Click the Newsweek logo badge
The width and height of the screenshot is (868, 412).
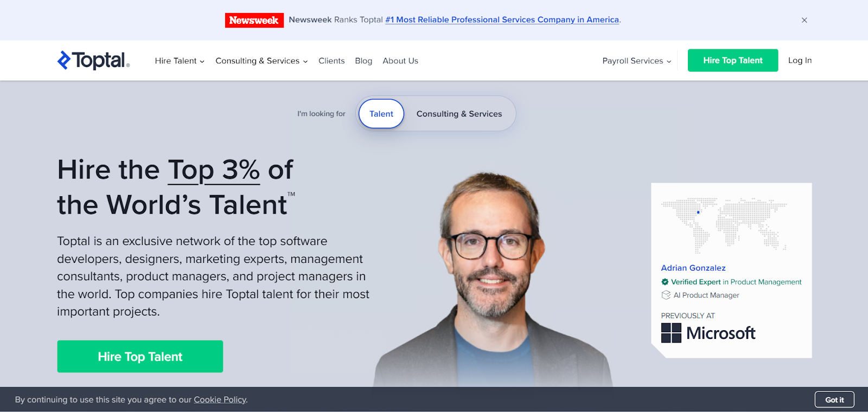(x=254, y=20)
